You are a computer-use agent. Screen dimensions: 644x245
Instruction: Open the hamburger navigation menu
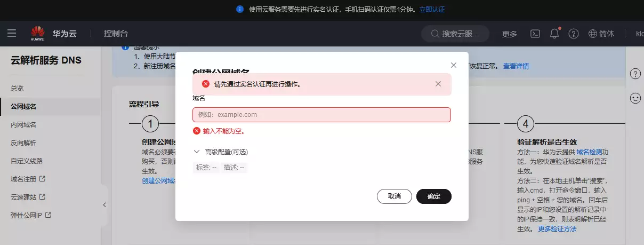tap(12, 34)
